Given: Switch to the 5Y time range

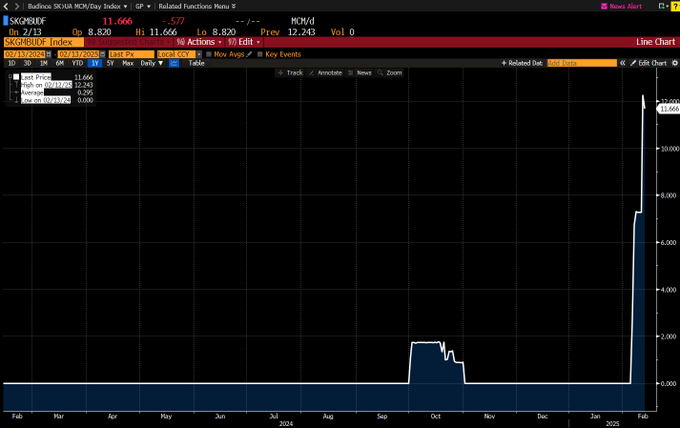Looking at the screenshot, I should tap(110, 63).
